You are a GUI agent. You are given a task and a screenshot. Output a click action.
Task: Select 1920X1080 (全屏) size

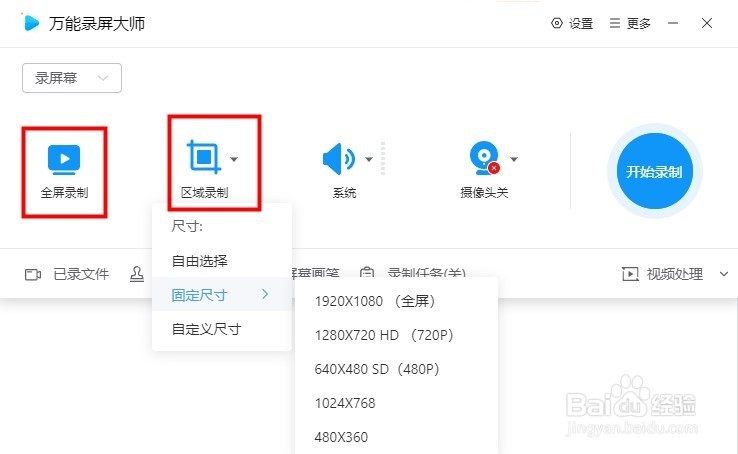click(x=396, y=301)
